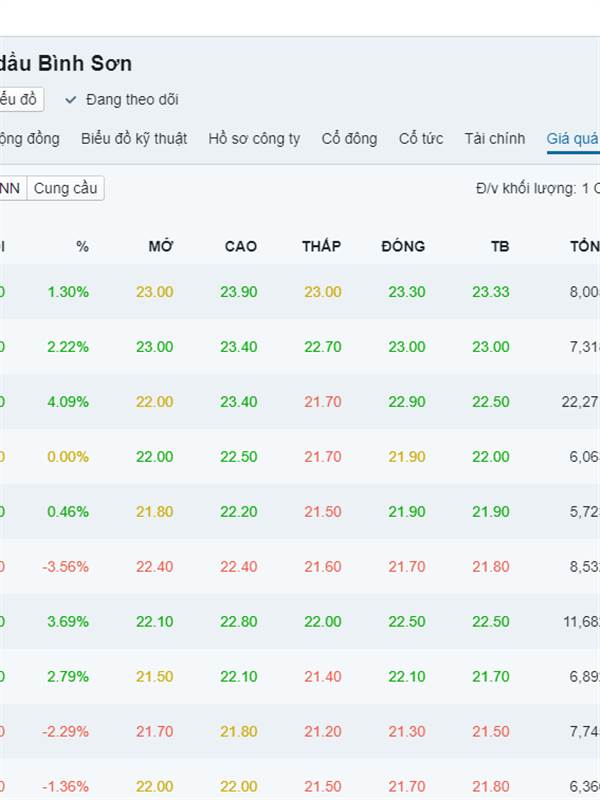Select the 'Cung cầu' view button
This screenshot has height=800, width=600.
point(65,188)
